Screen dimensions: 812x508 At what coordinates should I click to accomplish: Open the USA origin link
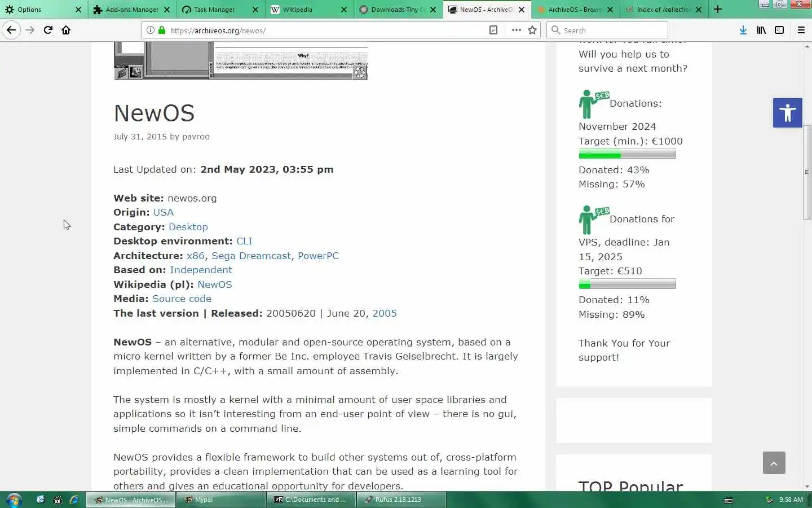[164, 212]
